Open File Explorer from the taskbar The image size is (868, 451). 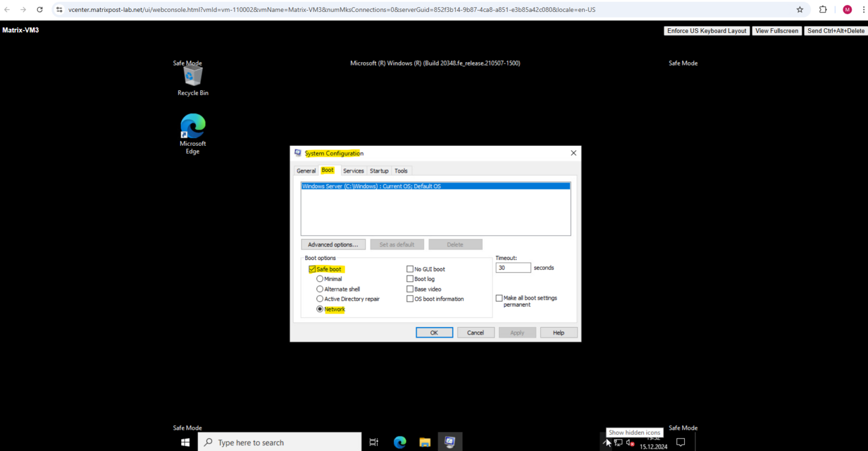pyautogui.click(x=425, y=442)
